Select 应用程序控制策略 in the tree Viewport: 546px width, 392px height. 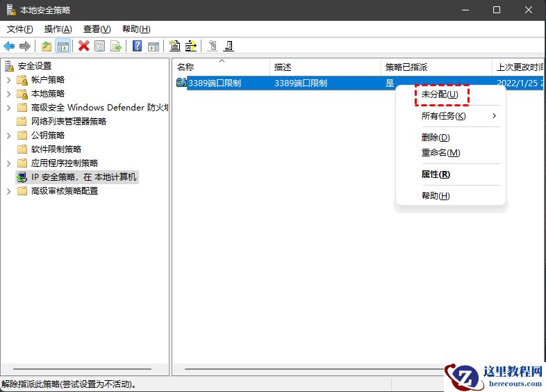[x=65, y=163]
